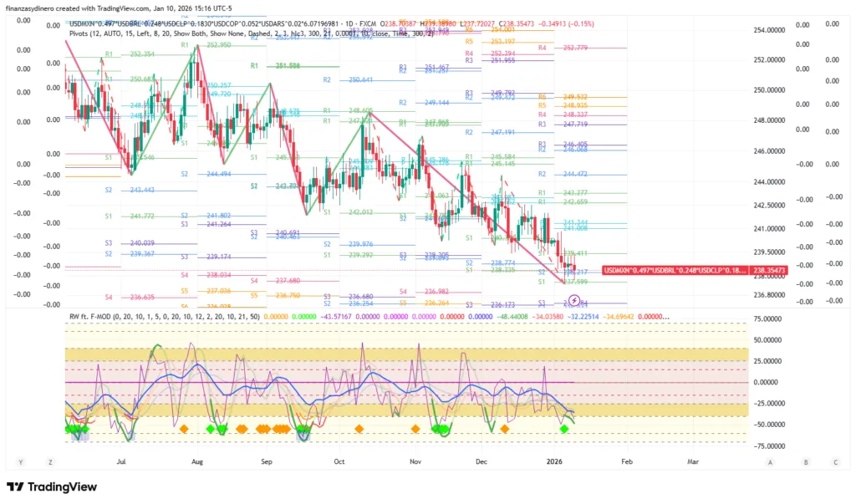This screenshot has width=856, height=504.
Task: Click the rightmost green diamond signal marker
Action: pyautogui.click(x=564, y=429)
